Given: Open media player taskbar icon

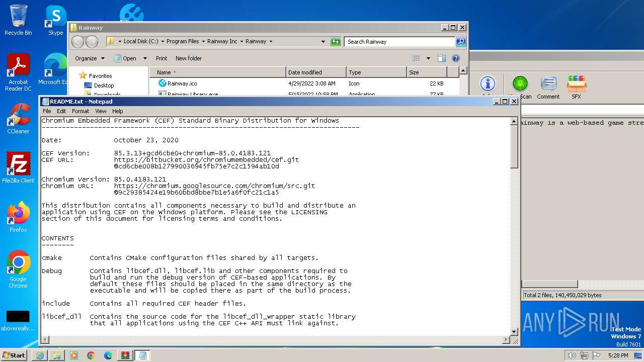Looking at the screenshot, I should click(x=74, y=355).
